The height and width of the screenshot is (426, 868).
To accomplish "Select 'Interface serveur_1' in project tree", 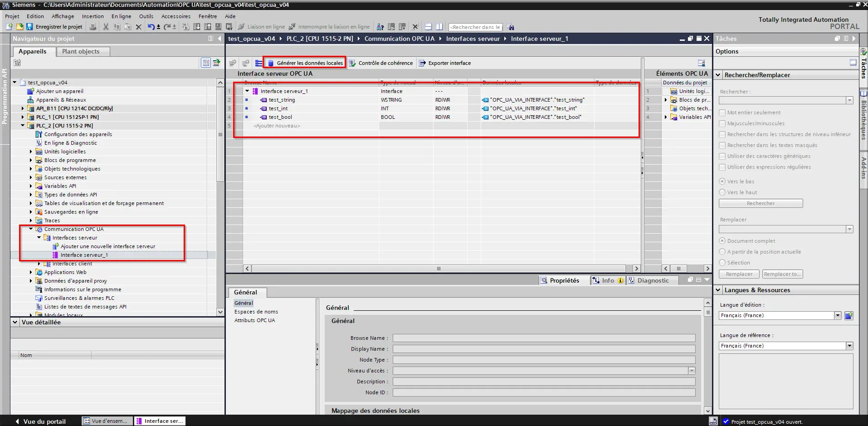I will click(x=84, y=255).
